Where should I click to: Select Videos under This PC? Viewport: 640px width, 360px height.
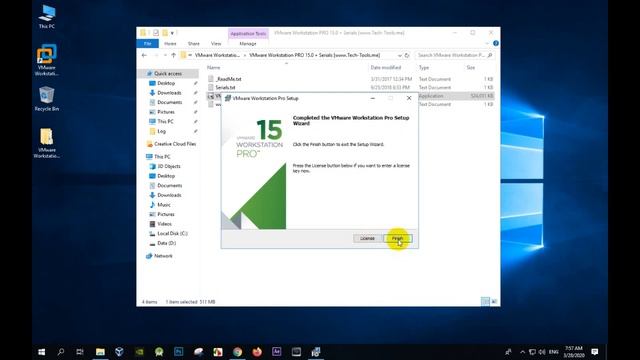point(164,224)
